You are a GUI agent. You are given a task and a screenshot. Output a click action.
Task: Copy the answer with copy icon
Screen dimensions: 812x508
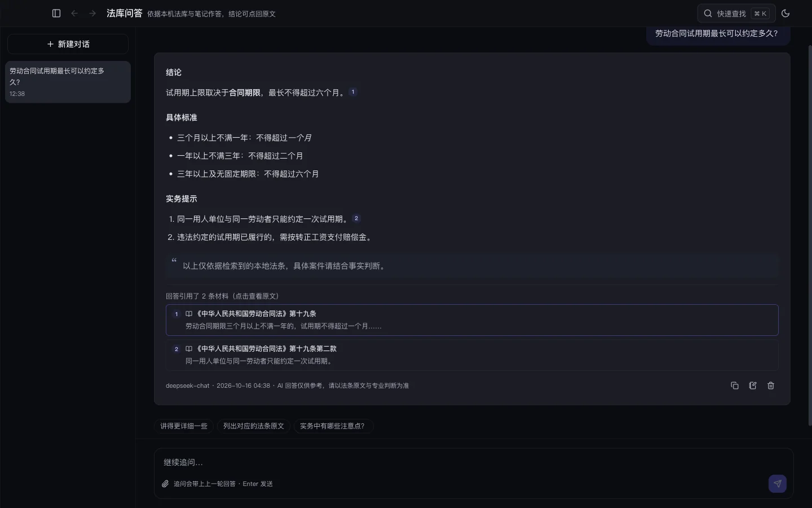[x=735, y=386]
